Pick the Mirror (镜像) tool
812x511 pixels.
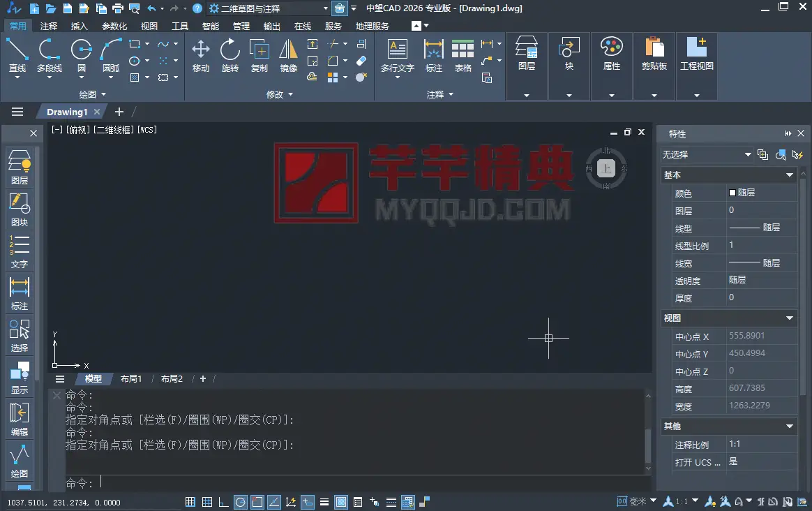288,54
